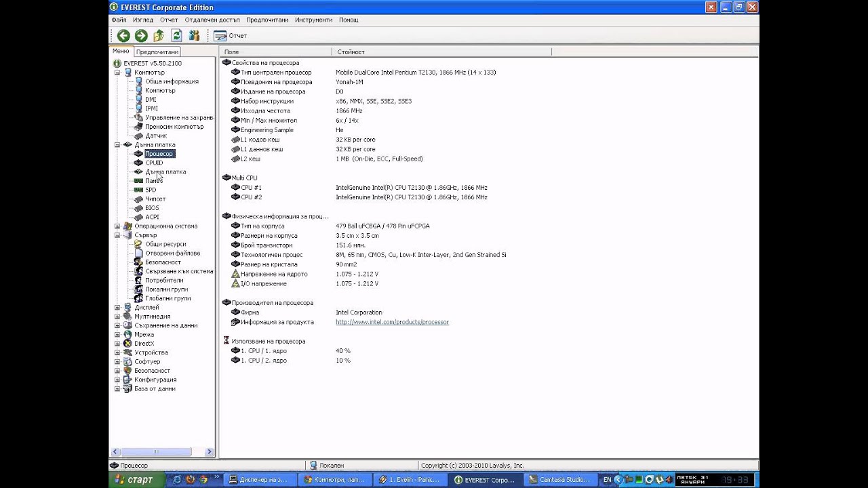Select the IPMI tree item
The image size is (868, 488).
point(151,108)
